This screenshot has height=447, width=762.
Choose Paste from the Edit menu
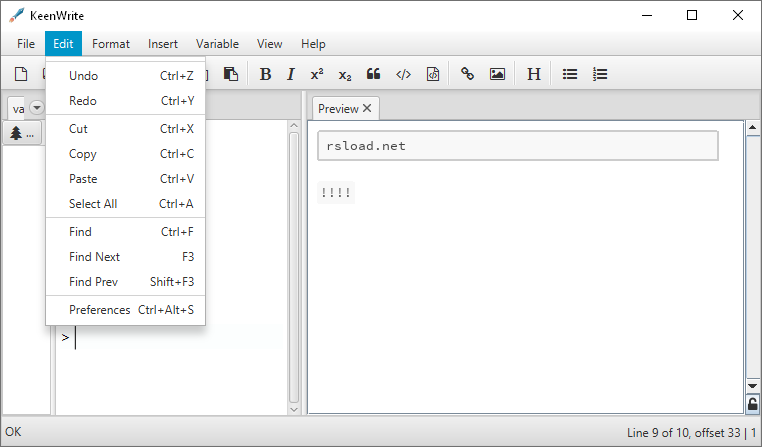coord(125,179)
